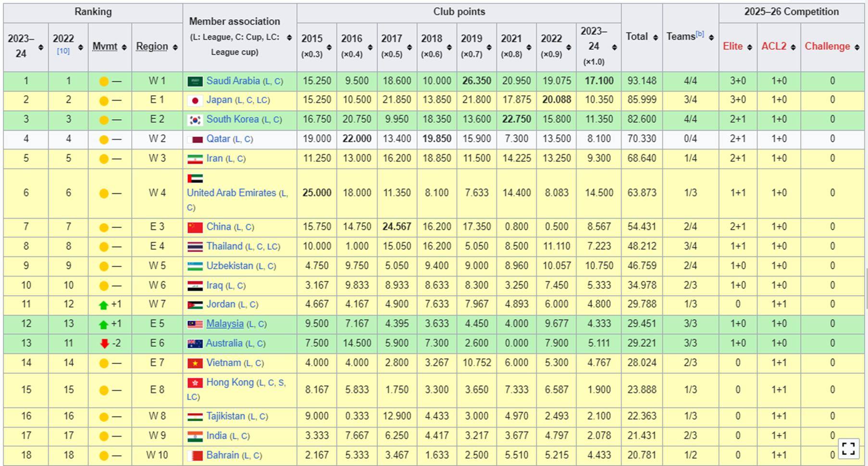868x466 pixels.
Task: Sort by Teams column
Action: [711, 38]
